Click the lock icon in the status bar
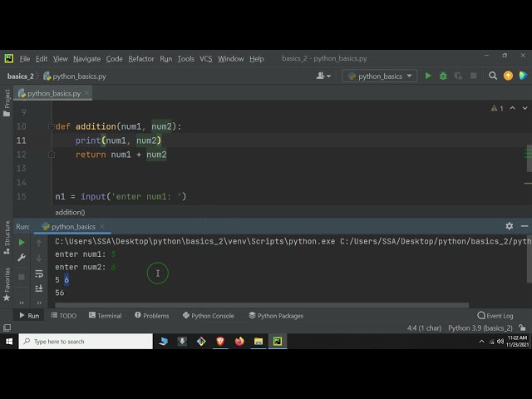Screen dimensions: 532x399 tap(522, 328)
